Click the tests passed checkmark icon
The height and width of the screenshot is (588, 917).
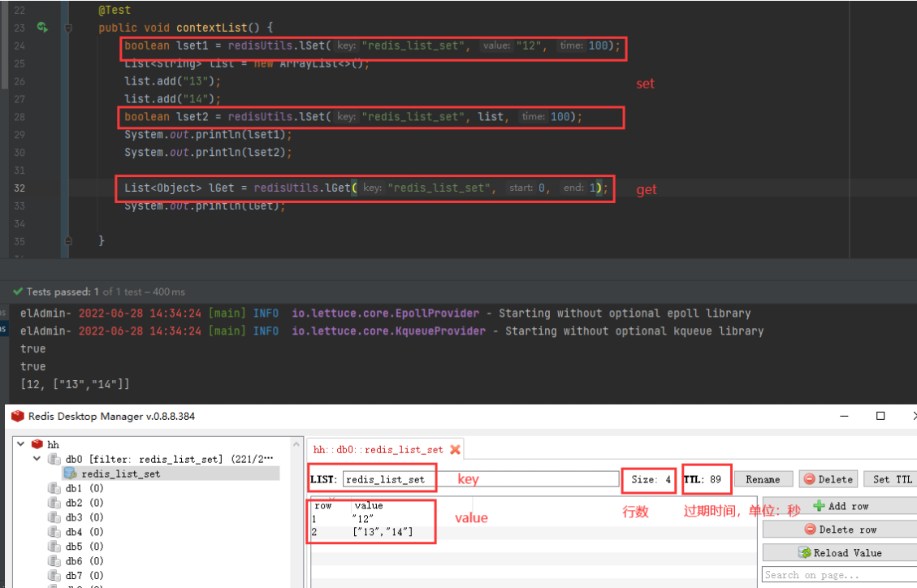pyautogui.click(x=18, y=291)
